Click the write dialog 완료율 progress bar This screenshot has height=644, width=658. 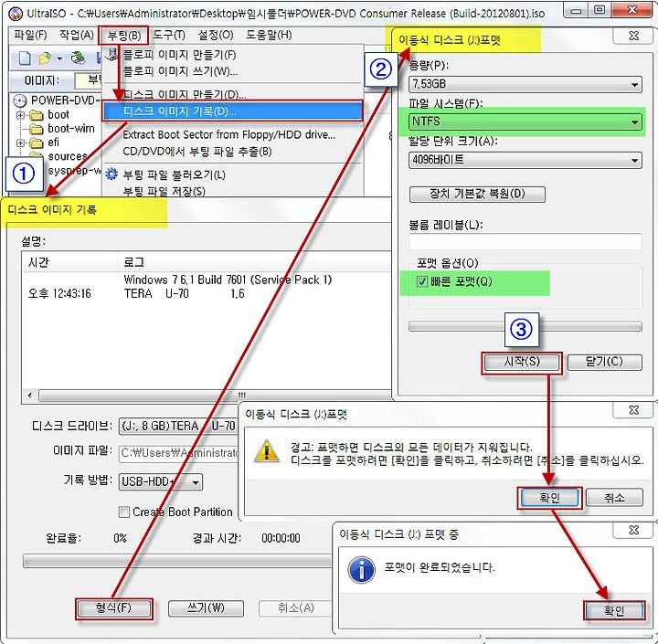click(x=177, y=561)
